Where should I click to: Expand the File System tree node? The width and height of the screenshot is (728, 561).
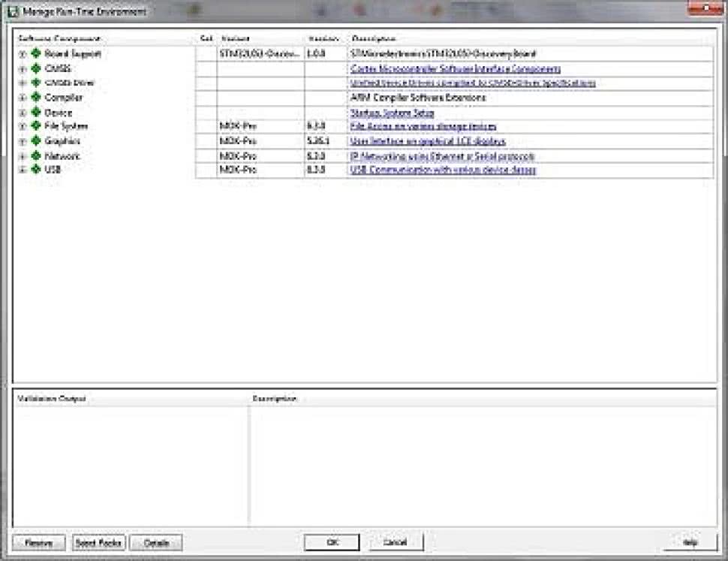[x=23, y=127]
